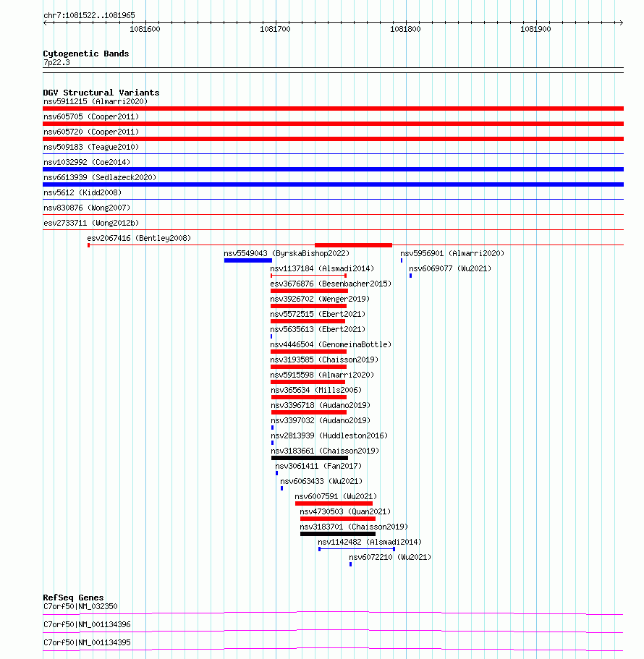Click nsv830876 (Wong2007) label
Viewport: 644px width, 659px height.
click(87, 208)
